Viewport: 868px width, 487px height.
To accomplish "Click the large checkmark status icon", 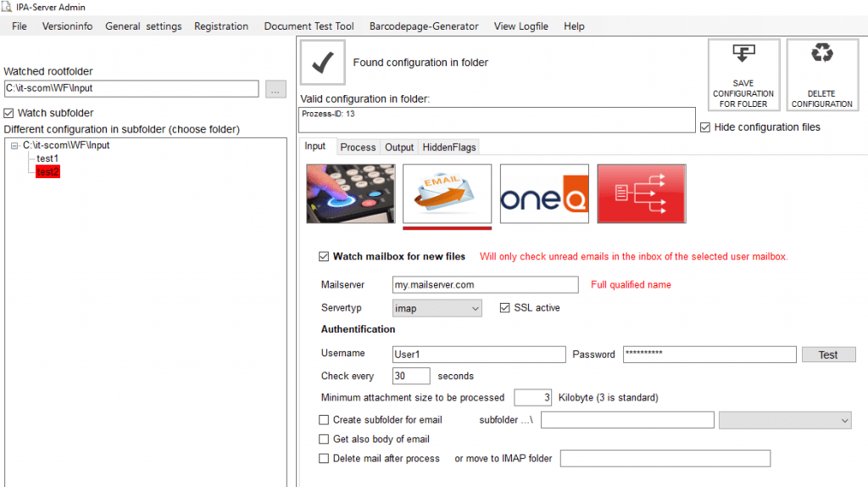I will tap(322, 63).
